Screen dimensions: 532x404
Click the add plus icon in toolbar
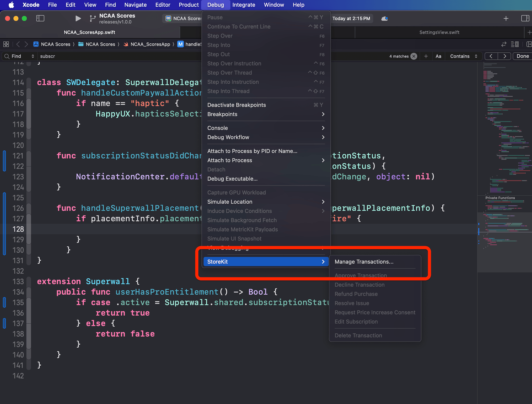[x=506, y=18]
